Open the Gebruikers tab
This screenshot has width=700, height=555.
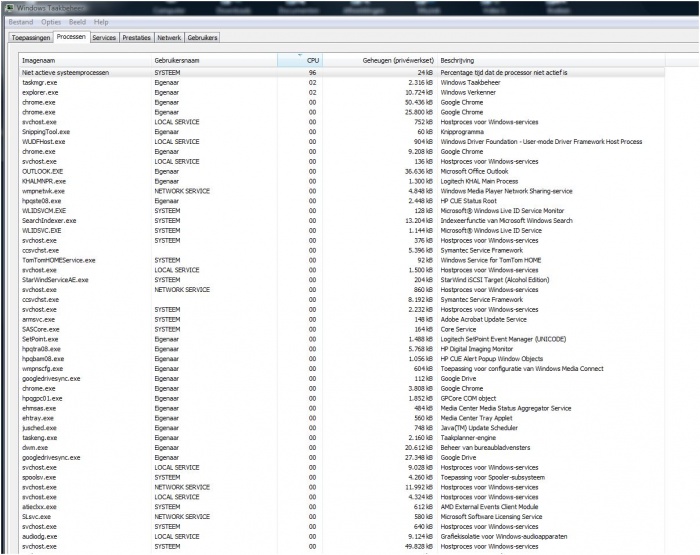click(x=202, y=38)
